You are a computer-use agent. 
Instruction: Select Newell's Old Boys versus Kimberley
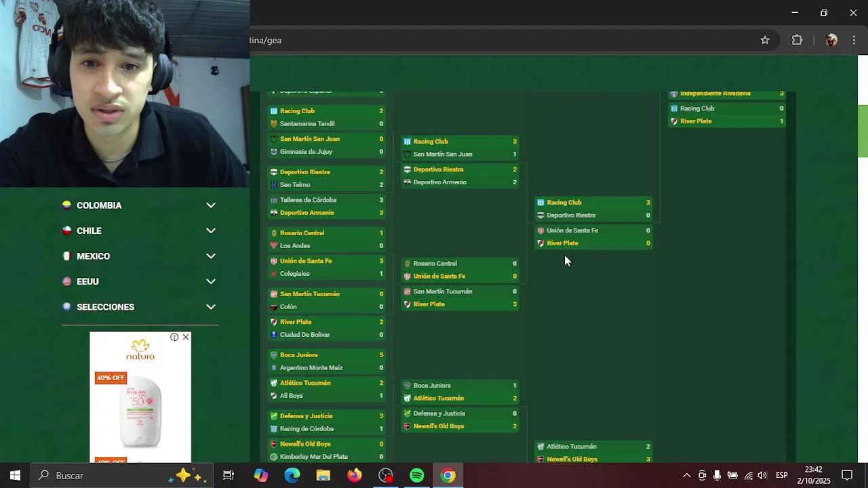coord(305,444)
